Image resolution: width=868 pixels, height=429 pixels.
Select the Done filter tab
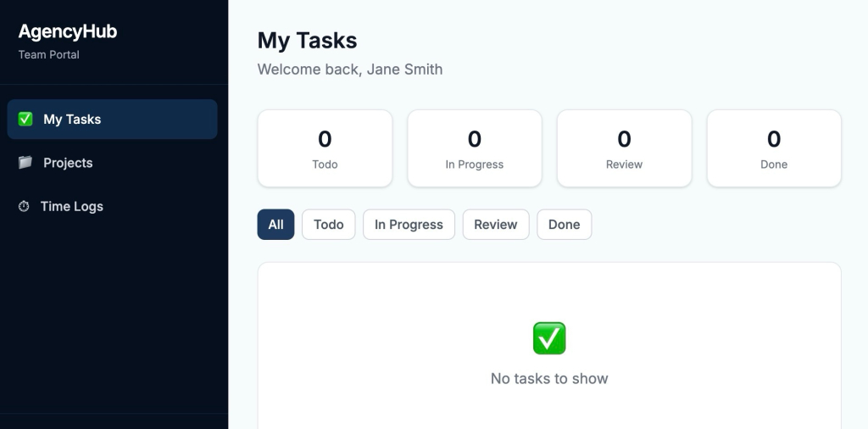pos(564,225)
